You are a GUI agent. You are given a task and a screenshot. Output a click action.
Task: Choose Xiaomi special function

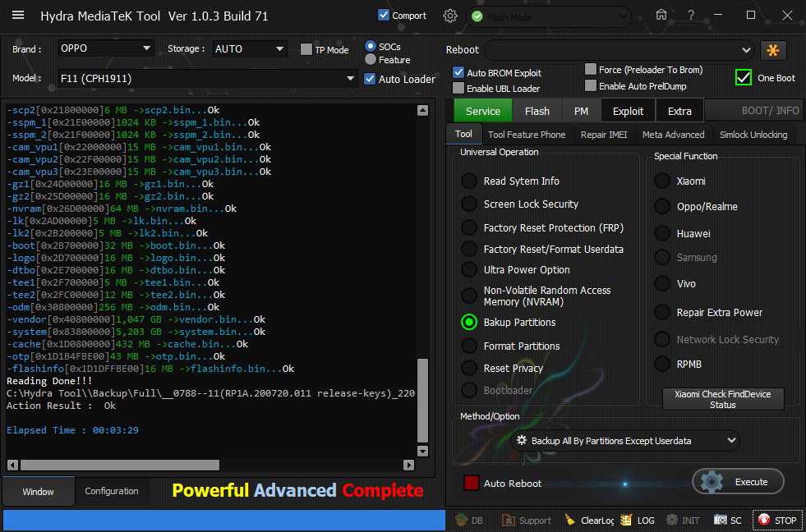(662, 181)
